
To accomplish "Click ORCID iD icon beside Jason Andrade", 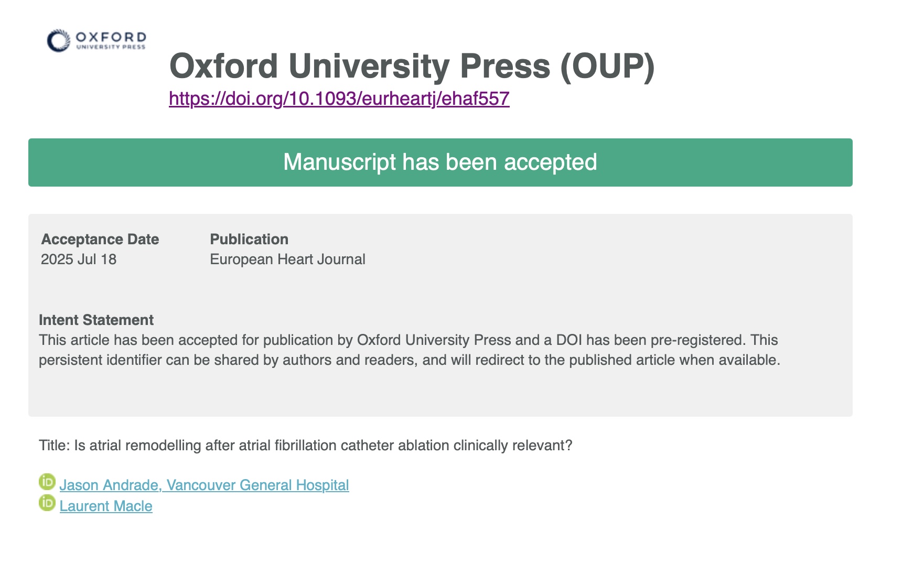I will (x=47, y=482).
